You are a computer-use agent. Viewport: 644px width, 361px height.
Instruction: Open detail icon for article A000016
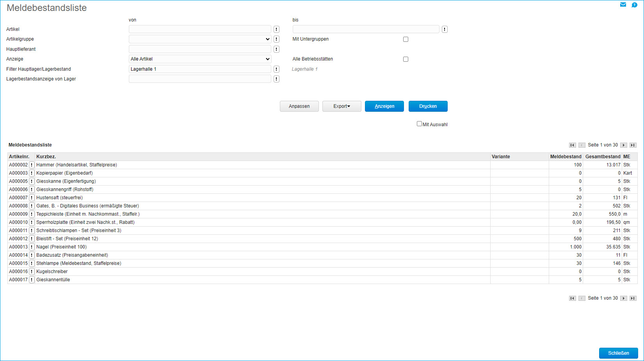[x=32, y=272]
